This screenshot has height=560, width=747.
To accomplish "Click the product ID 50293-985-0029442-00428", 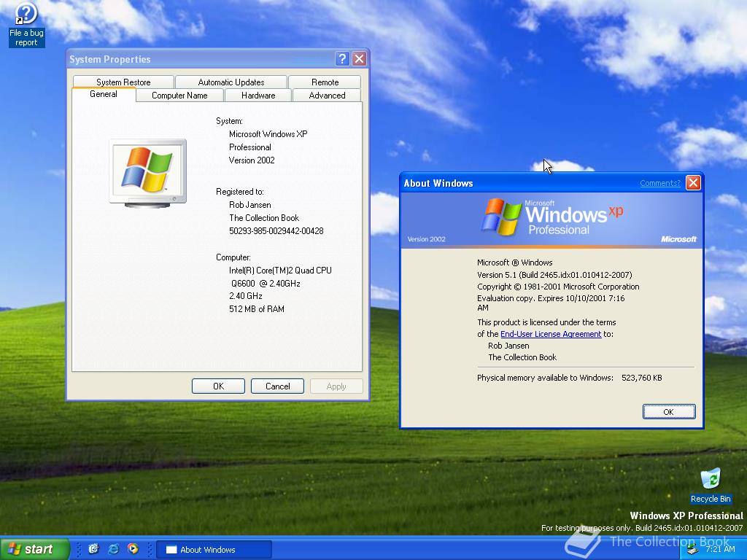I will (x=276, y=231).
